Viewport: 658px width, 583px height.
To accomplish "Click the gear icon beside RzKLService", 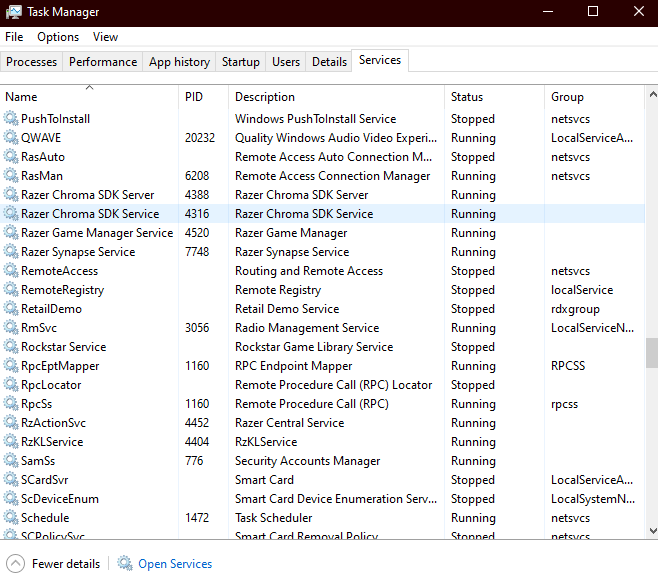I will coord(11,442).
